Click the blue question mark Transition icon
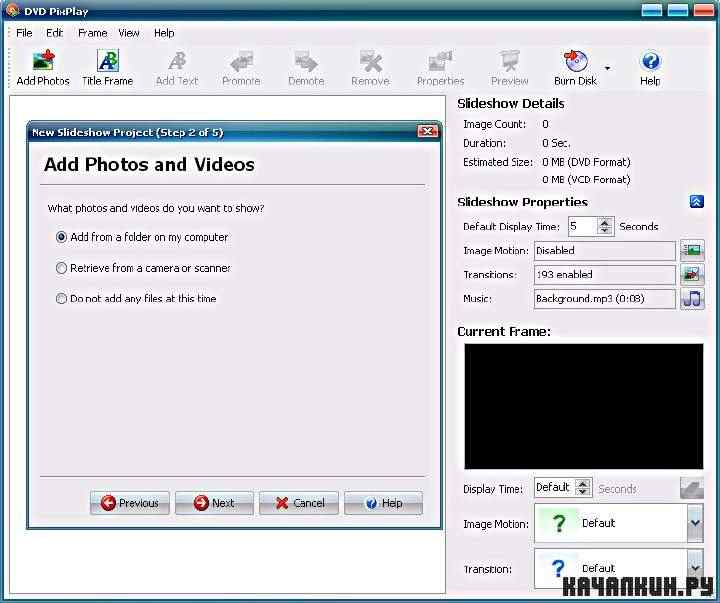Image resolution: width=720 pixels, height=603 pixels. (557, 569)
